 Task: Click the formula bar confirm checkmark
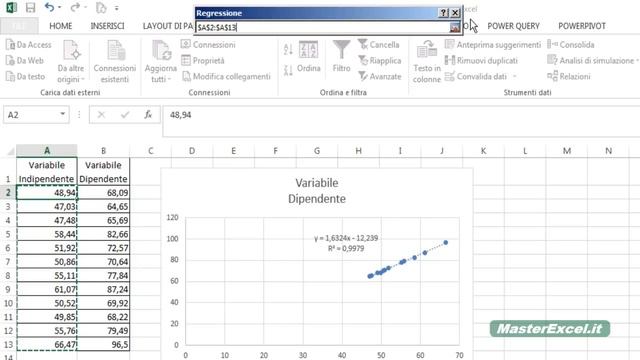click(125, 115)
